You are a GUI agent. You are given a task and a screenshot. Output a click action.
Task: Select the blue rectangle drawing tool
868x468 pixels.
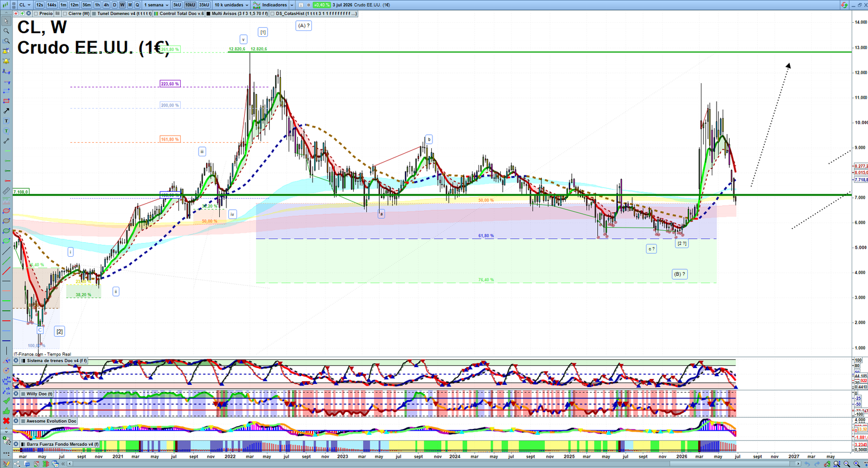tap(7, 91)
